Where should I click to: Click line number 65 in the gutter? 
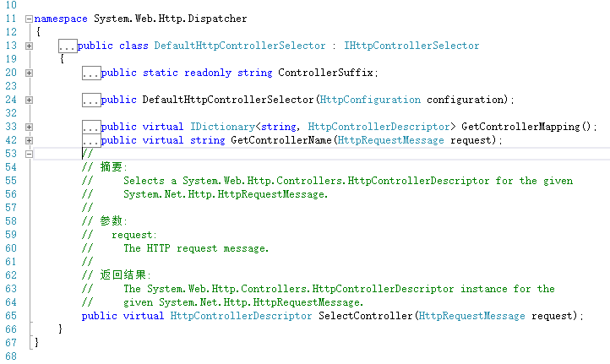pos(10,316)
